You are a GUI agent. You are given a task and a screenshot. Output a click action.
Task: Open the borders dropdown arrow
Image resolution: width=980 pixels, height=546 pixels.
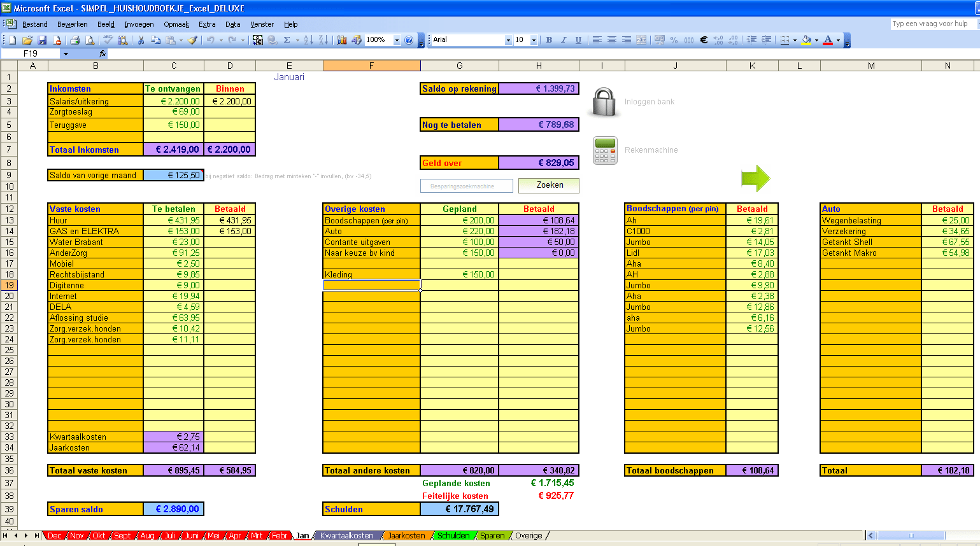[x=795, y=40]
